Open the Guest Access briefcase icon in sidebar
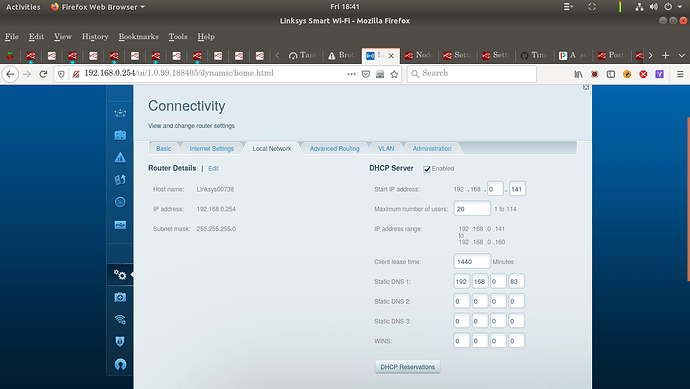The image size is (690, 389). [120, 135]
